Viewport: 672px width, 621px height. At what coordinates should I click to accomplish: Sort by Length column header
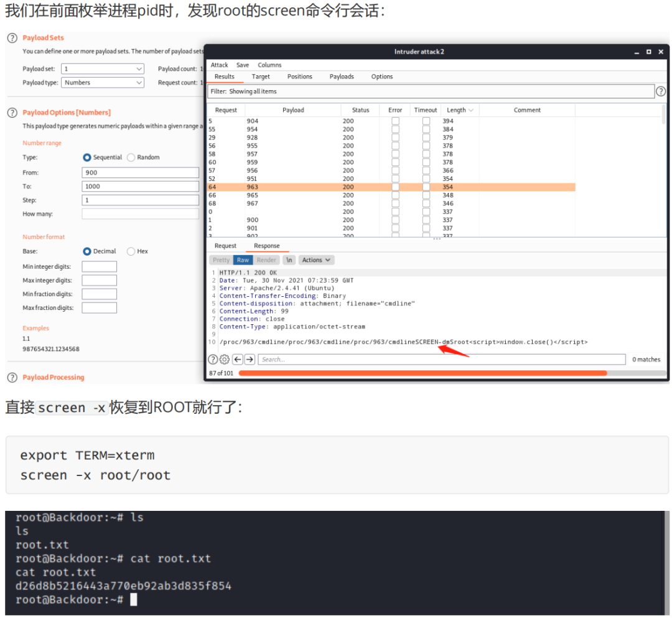(459, 110)
